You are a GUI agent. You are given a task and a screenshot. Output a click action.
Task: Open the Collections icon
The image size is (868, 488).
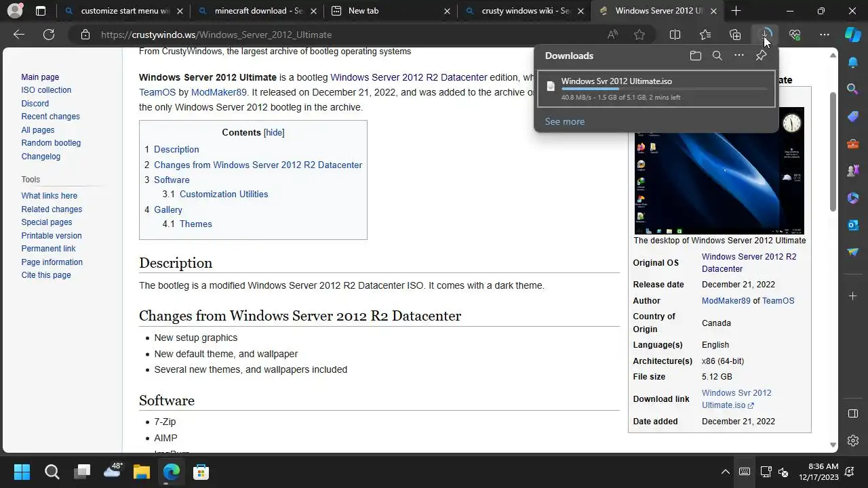pos(735,35)
